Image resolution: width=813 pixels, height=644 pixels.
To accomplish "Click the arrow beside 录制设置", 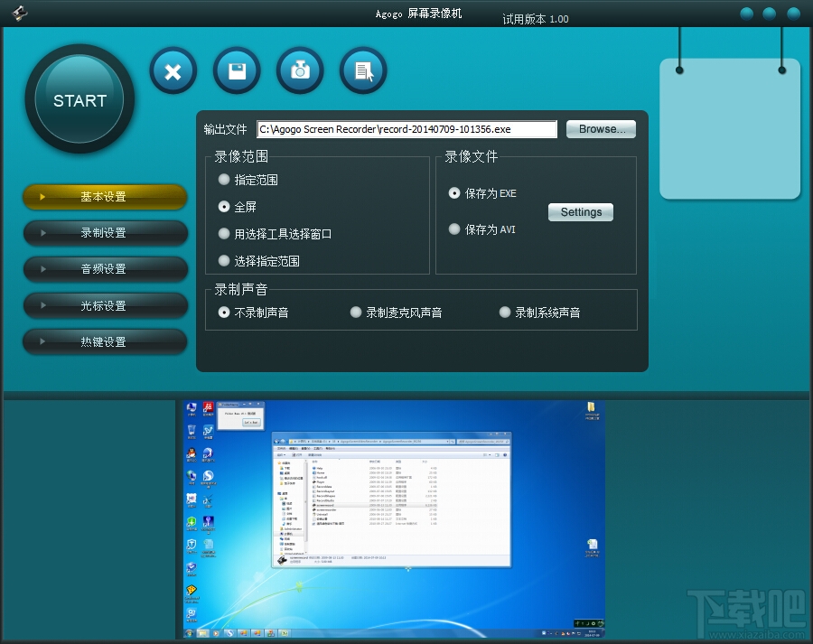I will coord(43,233).
